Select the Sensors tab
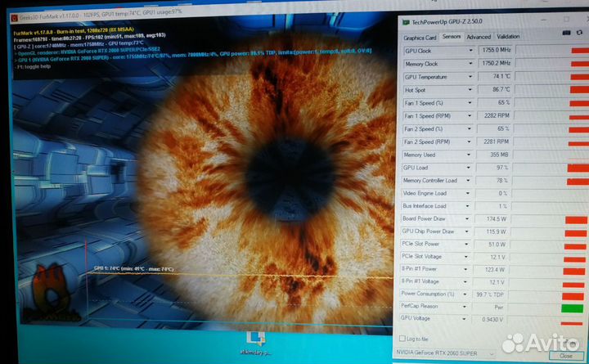The image size is (589, 364). 451,37
